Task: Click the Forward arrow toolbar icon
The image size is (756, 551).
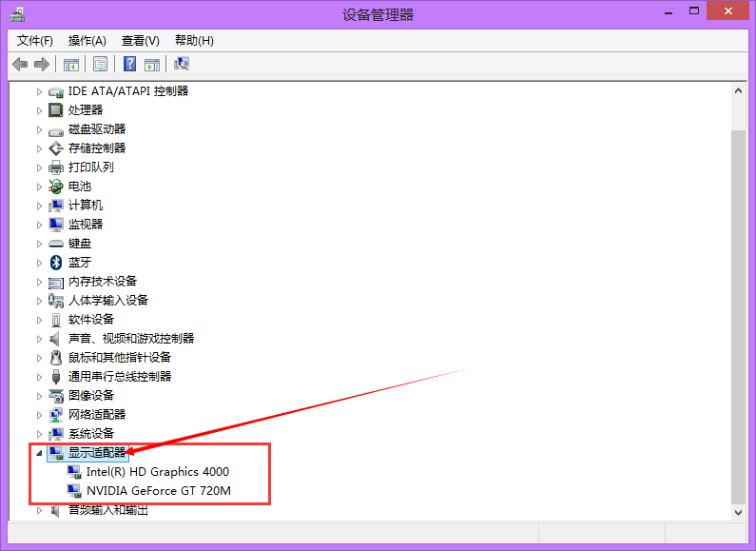Action: (42, 64)
